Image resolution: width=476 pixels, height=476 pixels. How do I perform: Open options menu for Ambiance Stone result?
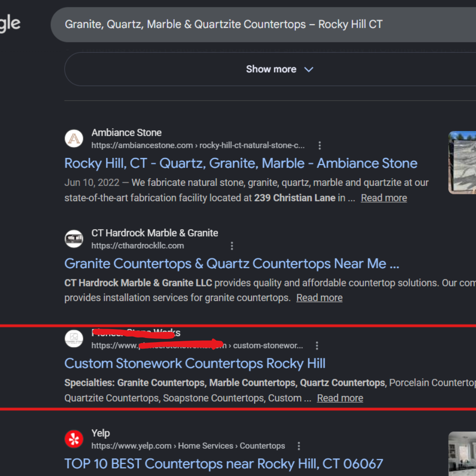pyautogui.click(x=319, y=145)
